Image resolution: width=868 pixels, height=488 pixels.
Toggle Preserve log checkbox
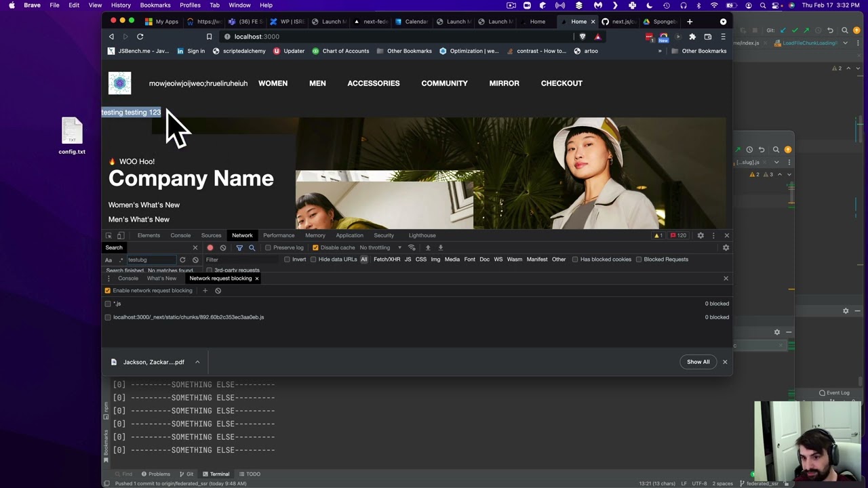[268, 248]
